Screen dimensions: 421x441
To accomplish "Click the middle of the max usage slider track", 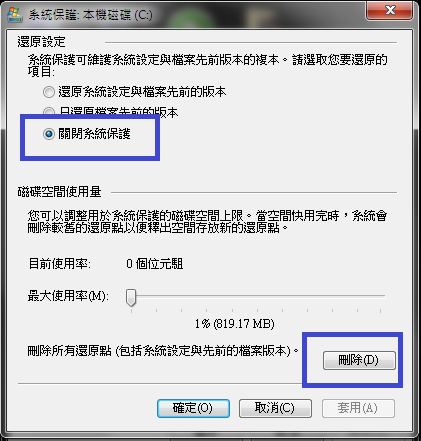I will point(256,296).
